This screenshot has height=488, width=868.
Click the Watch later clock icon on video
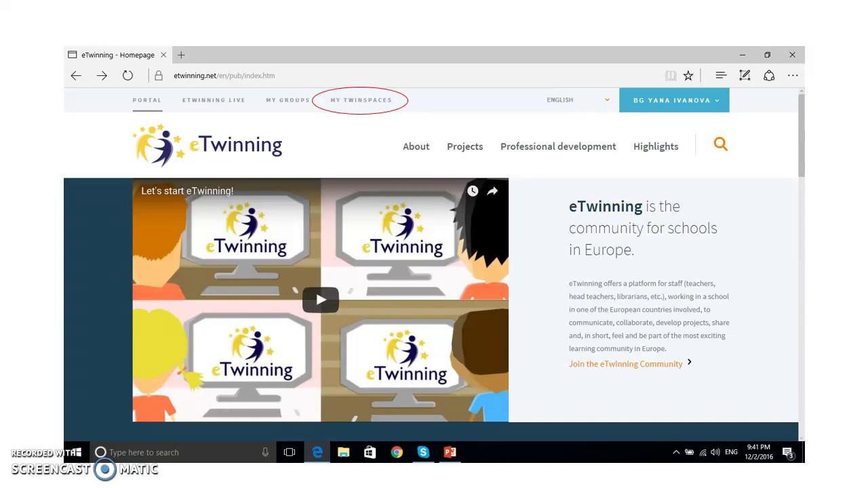point(473,191)
